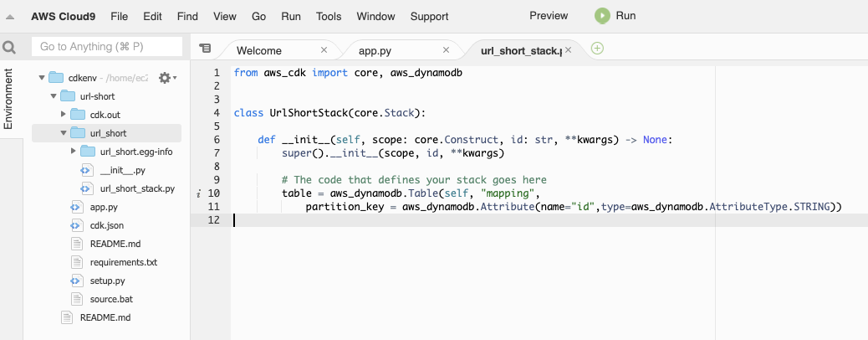Click the requirements.txt file icon
Viewport: 868px width, 340px height.
pyautogui.click(x=77, y=262)
